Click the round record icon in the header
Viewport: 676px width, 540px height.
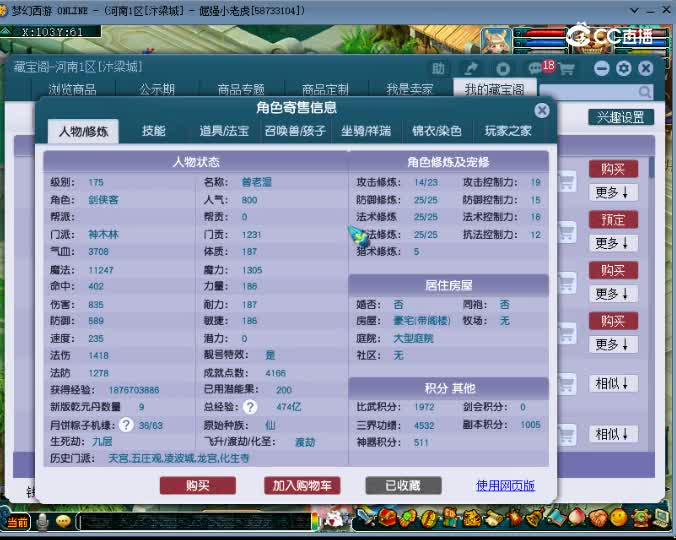(503, 69)
